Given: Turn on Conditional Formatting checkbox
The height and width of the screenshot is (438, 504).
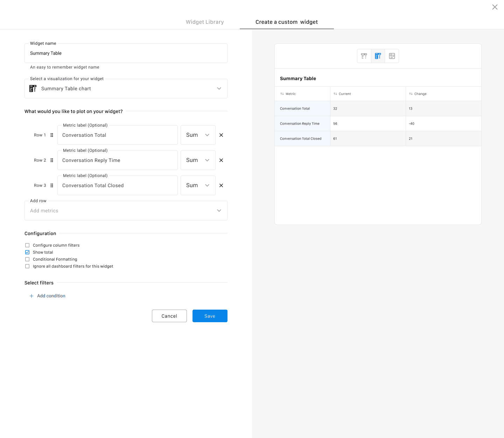Looking at the screenshot, I should point(27,259).
